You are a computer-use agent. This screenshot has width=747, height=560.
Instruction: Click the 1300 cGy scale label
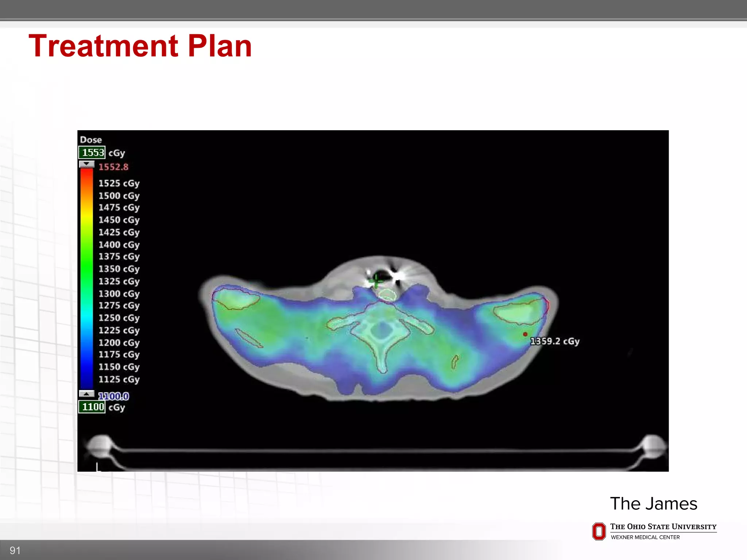point(119,294)
